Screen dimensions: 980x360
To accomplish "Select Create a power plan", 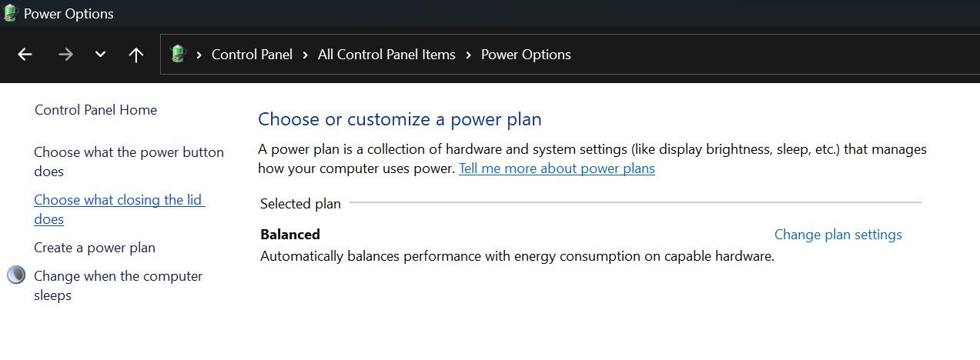I will [x=95, y=248].
